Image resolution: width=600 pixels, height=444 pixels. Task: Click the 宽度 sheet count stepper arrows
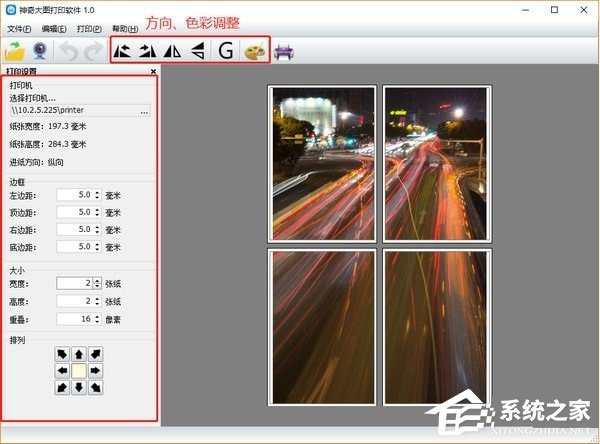point(97,283)
